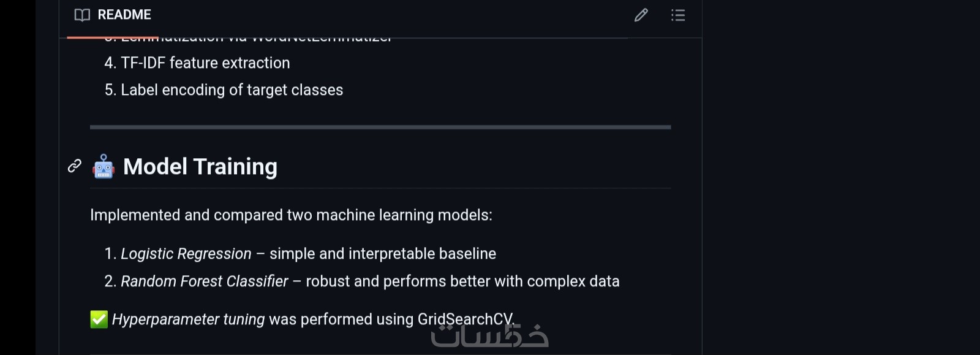This screenshot has height=355, width=980.
Task: Click the Arabic watermark logo
Action: (489, 335)
